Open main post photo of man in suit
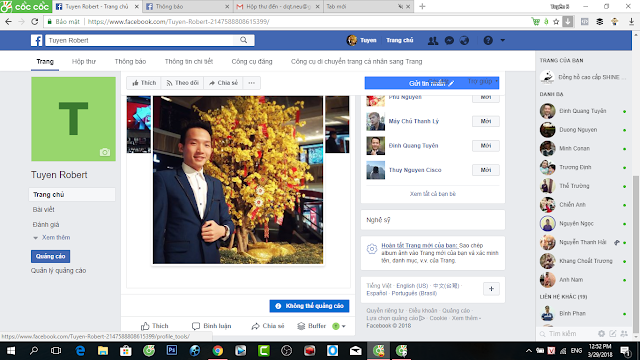Screen dimensions: 640x360 [x=238, y=180]
